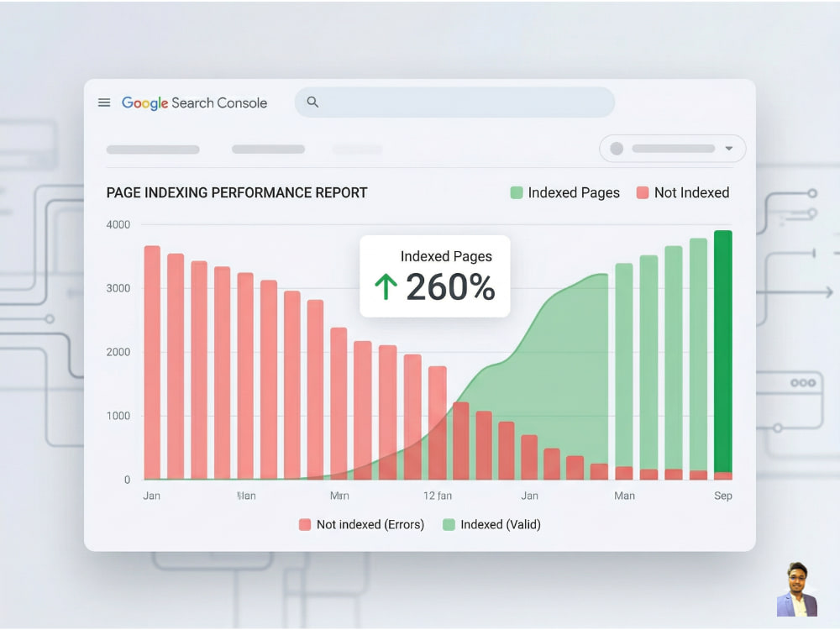Click the 'Indexed (Valid)' bottom legend label

[x=501, y=524]
